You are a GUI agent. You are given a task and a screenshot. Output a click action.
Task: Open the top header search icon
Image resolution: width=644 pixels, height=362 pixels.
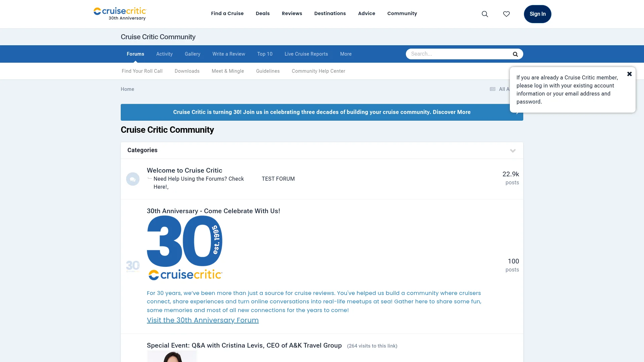click(485, 14)
